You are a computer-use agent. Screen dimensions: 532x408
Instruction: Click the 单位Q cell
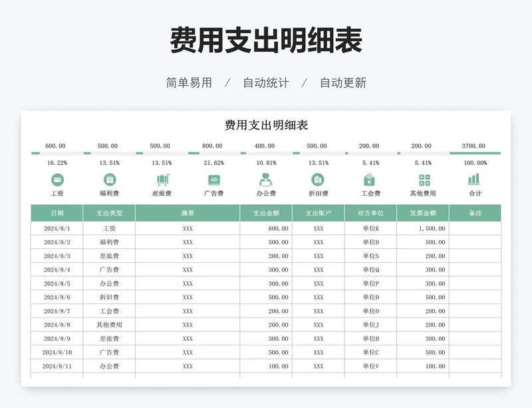click(370, 270)
